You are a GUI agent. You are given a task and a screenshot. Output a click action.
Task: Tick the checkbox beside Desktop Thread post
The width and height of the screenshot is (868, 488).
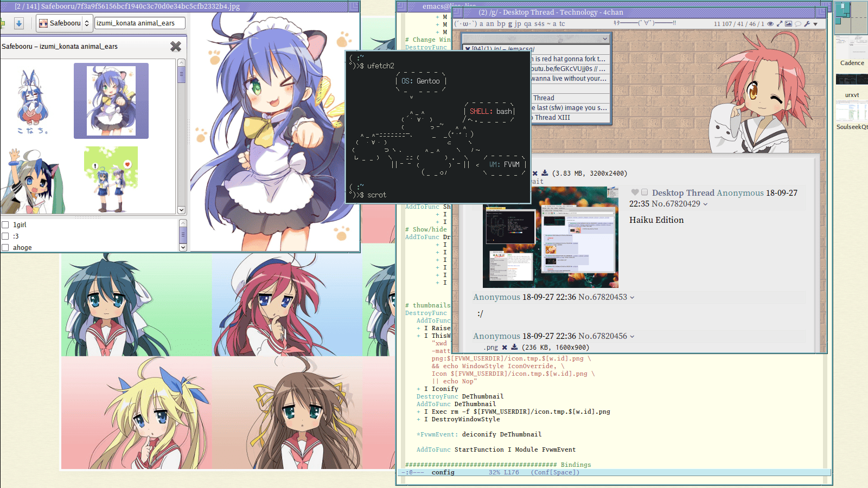644,192
